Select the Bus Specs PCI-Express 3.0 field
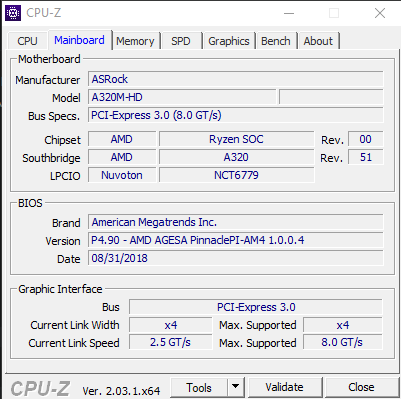 click(x=236, y=115)
